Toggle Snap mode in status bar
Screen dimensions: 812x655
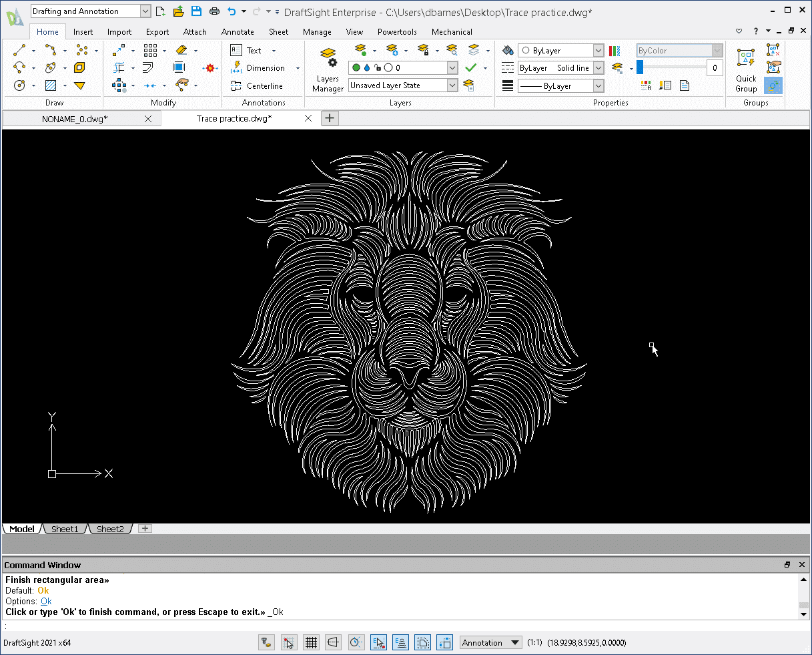pos(288,643)
